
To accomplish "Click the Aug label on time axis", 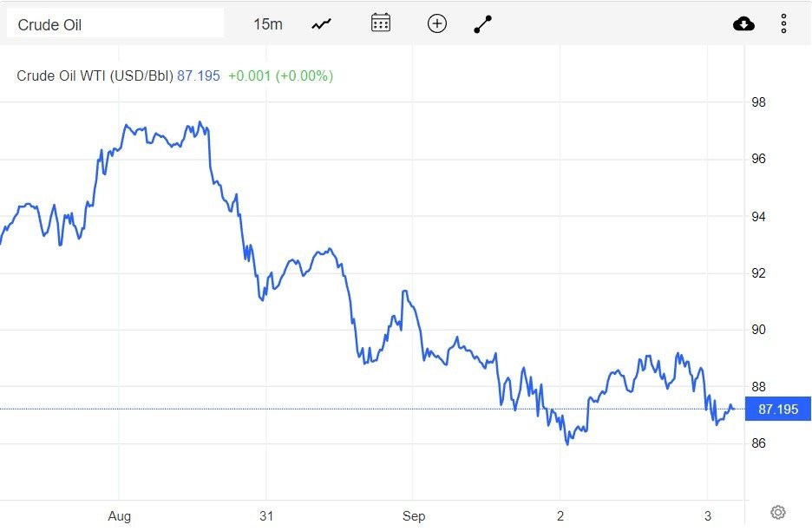I will click(x=120, y=516).
